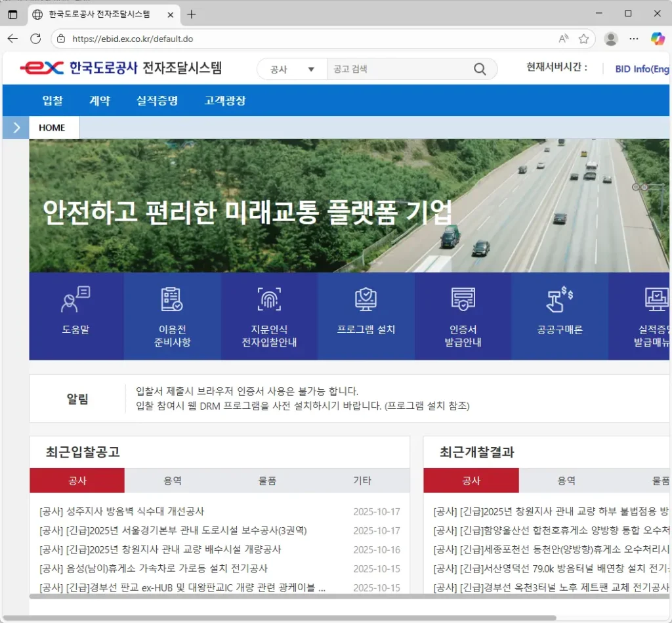Open 성주지사 방음벽 식수대 개선공사 notice
This screenshot has width=672, height=623.
click(x=121, y=511)
